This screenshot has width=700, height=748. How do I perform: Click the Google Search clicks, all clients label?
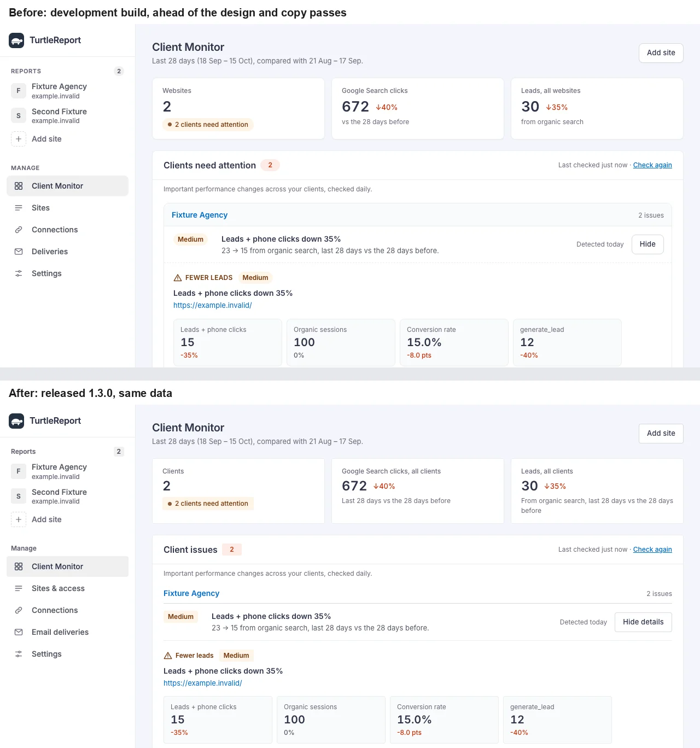point(391,471)
